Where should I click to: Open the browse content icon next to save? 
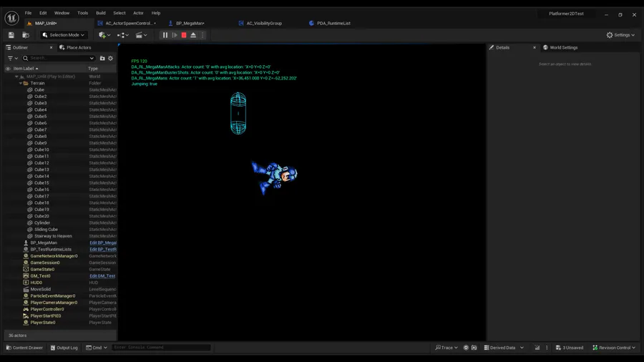[x=26, y=35]
